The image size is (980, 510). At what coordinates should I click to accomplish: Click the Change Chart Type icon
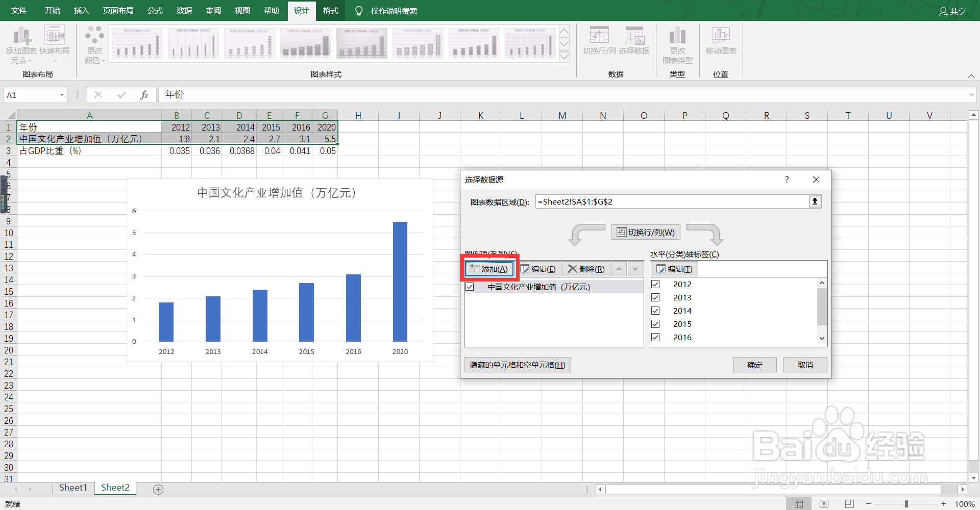(x=677, y=35)
